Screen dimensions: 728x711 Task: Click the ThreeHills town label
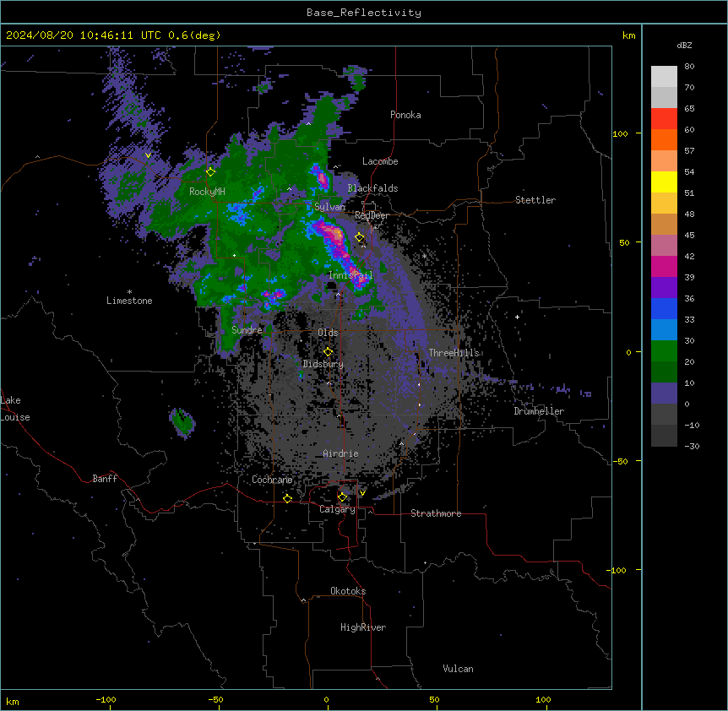[x=454, y=353]
